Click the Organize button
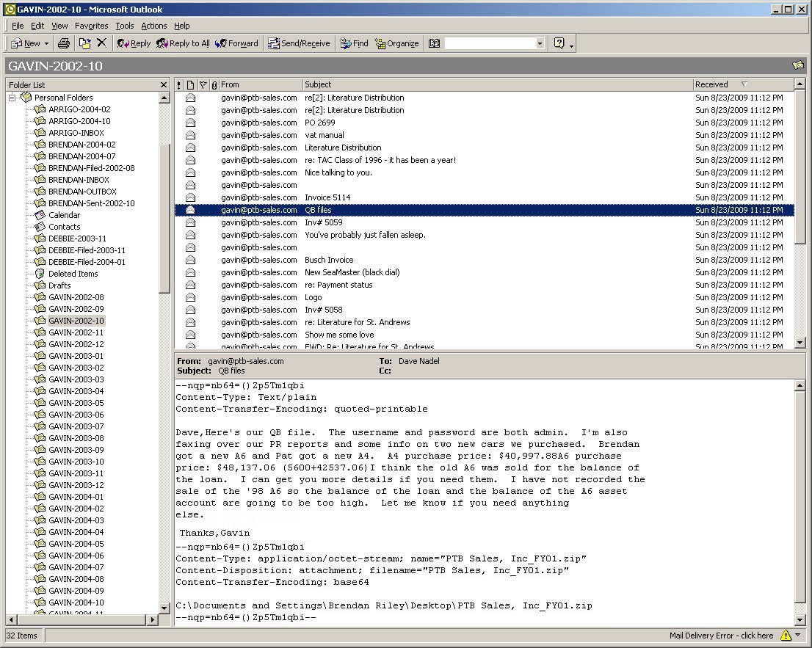 coord(396,43)
